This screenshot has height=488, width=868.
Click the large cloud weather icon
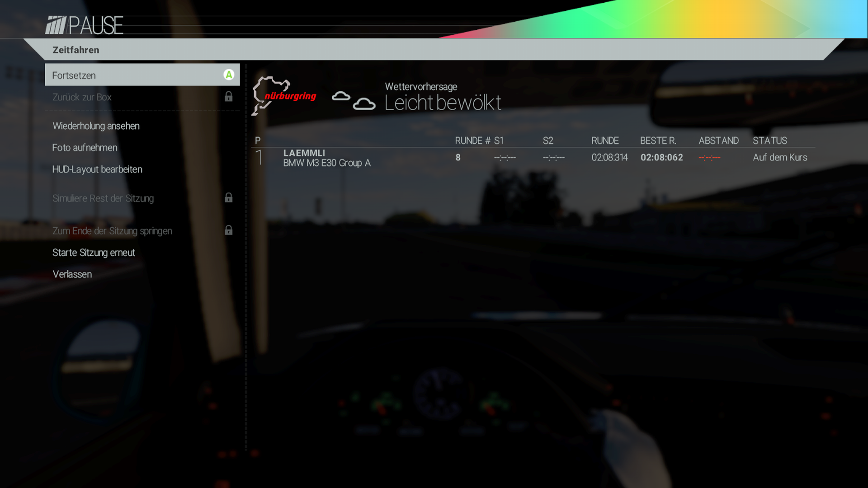tap(364, 104)
